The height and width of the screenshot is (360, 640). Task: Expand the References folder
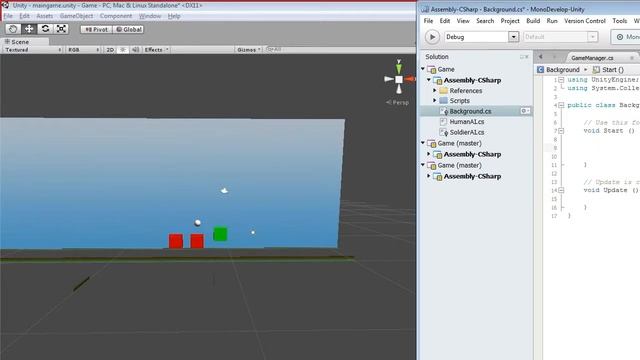pyautogui.click(x=435, y=90)
